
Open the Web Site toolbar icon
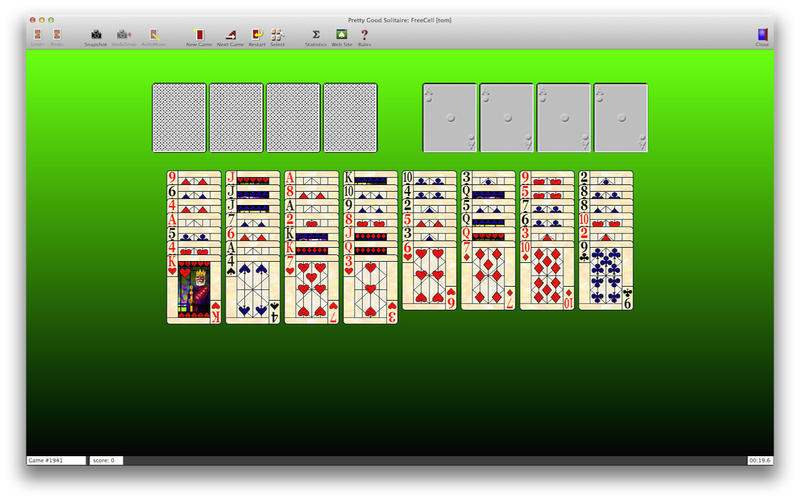click(341, 37)
